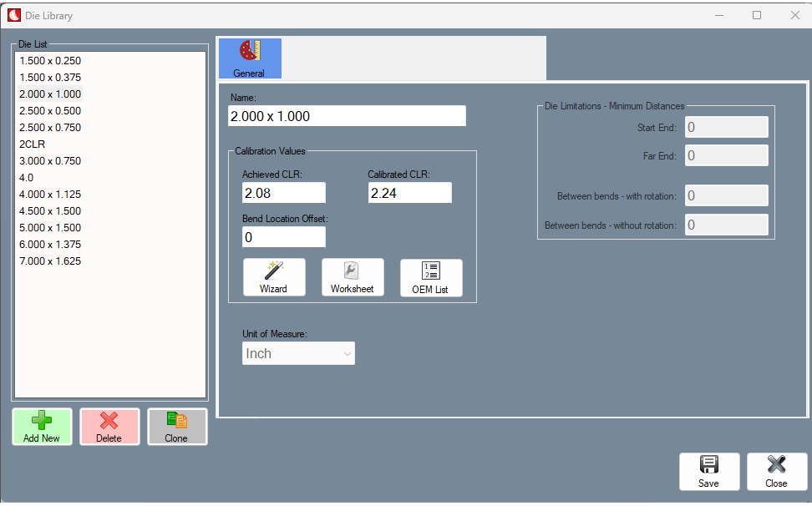Select die 2CLR
Image resolution: width=812 pixels, height=506 pixels.
click(32, 144)
